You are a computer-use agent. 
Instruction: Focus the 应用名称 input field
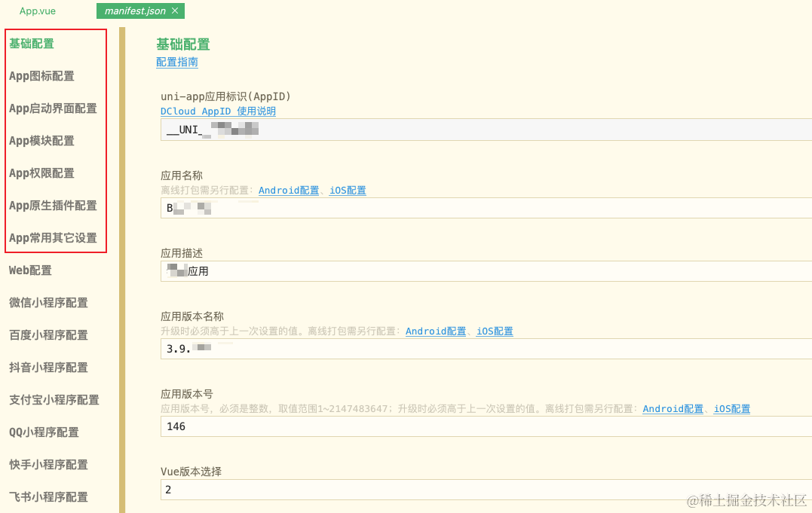[x=486, y=208]
